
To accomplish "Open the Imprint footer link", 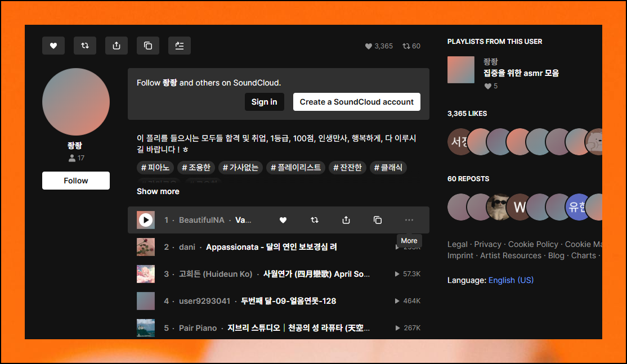I will (460, 255).
